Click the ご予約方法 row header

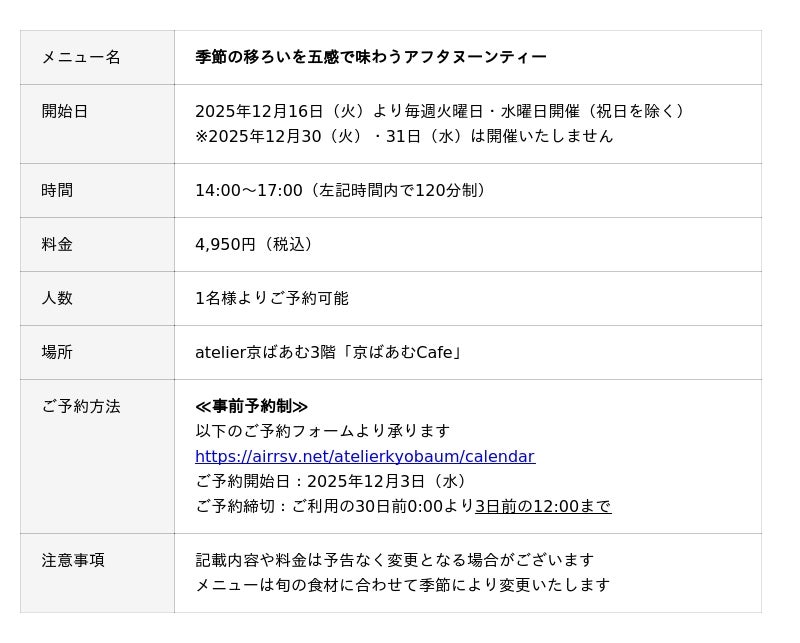[x=81, y=406]
